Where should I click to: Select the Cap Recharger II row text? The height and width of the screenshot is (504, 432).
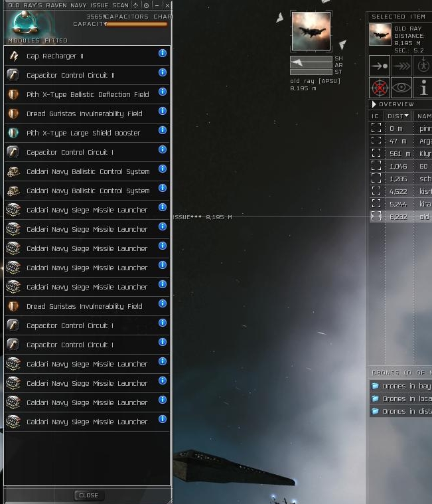point(55,56)
